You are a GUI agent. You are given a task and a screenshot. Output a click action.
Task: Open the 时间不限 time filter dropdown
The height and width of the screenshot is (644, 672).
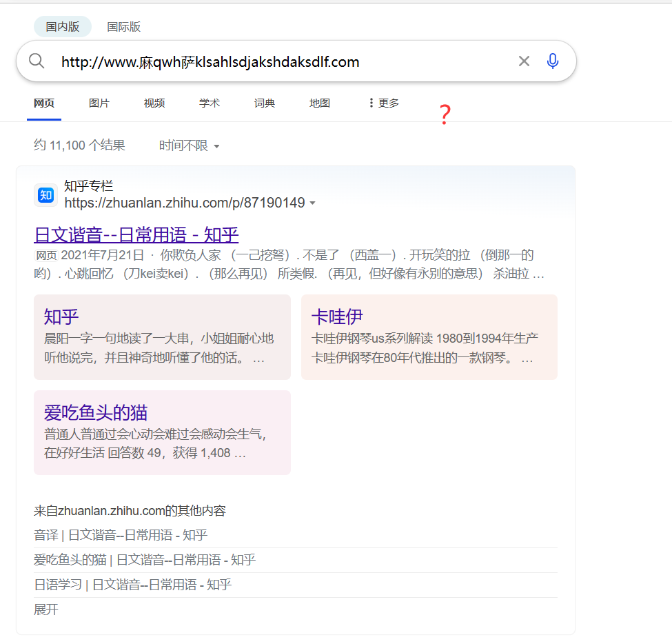tap(189, 145)
